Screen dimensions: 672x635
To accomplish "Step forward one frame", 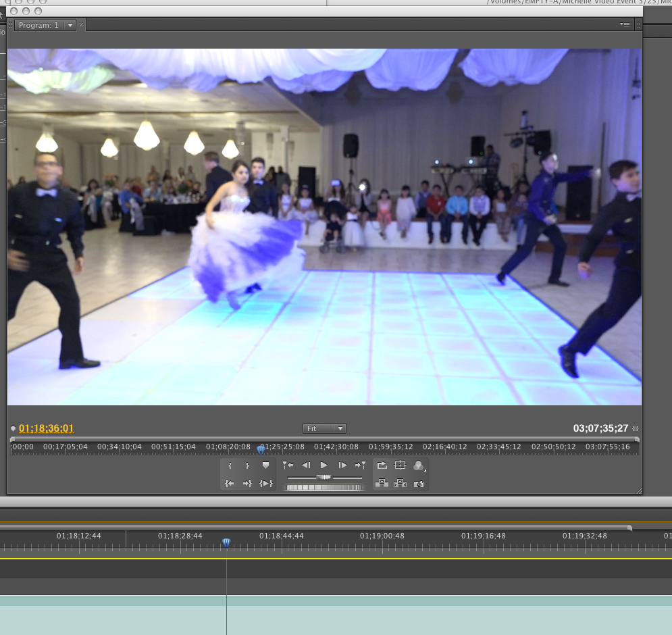I will point(342,465).
